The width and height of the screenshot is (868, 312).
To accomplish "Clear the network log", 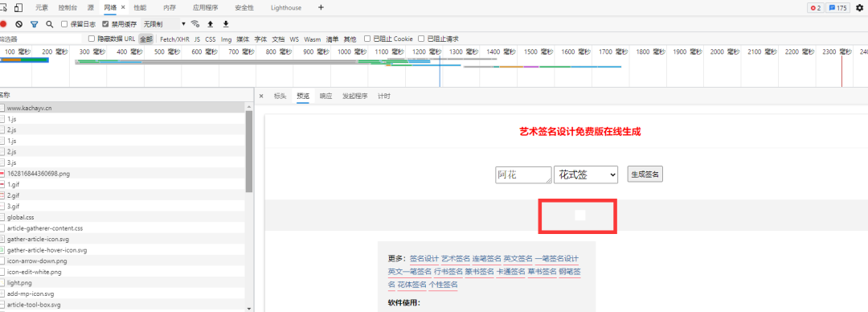I will [x=18, y=24].
